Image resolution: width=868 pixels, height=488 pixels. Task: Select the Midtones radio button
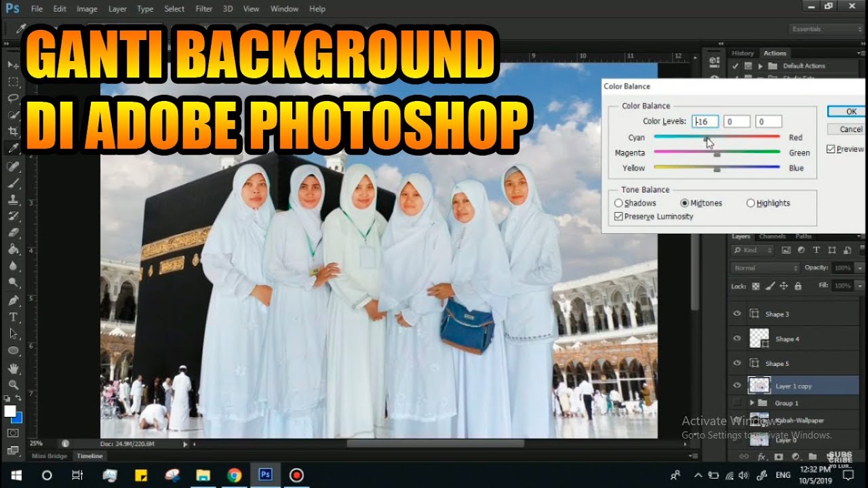point(684,203)
